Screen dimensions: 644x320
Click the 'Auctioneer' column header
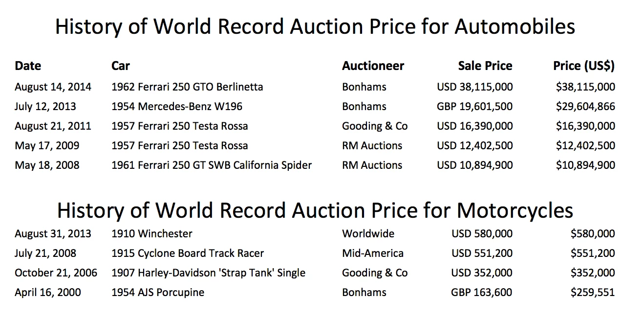point(373,66)
